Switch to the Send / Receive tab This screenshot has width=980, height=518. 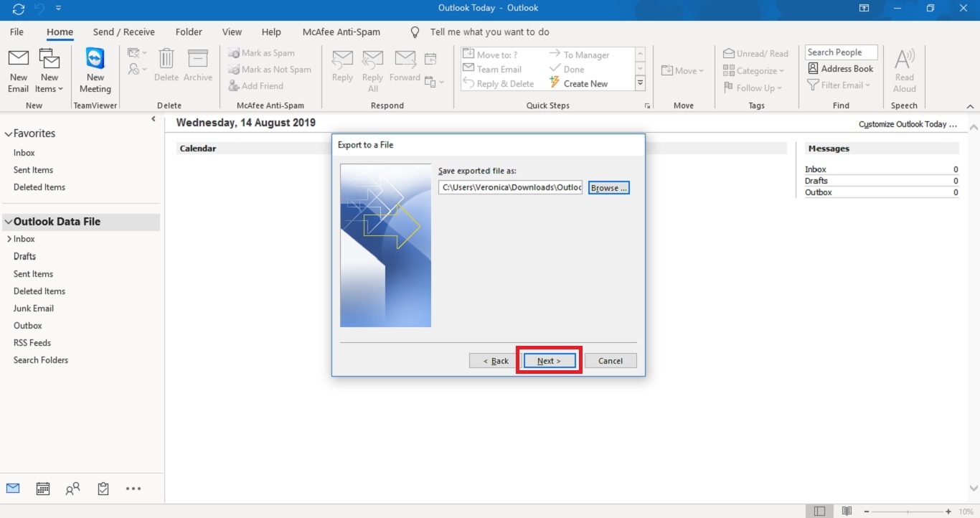click(123, 32)
